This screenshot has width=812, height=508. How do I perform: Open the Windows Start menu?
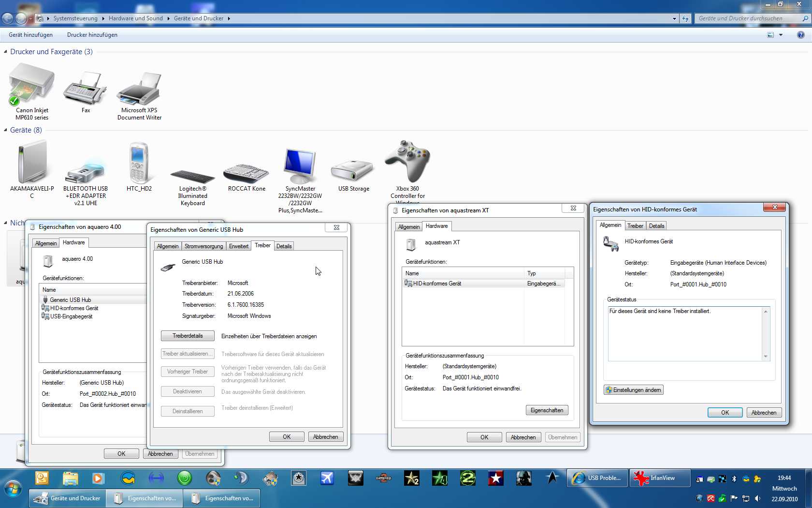click(x=13, y=488)
